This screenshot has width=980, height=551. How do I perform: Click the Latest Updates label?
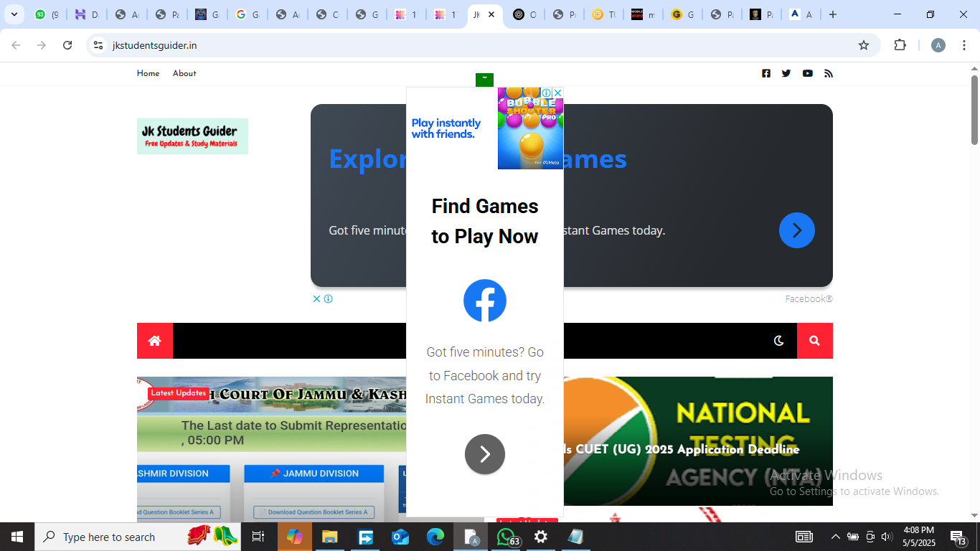[x=179, y=393]
